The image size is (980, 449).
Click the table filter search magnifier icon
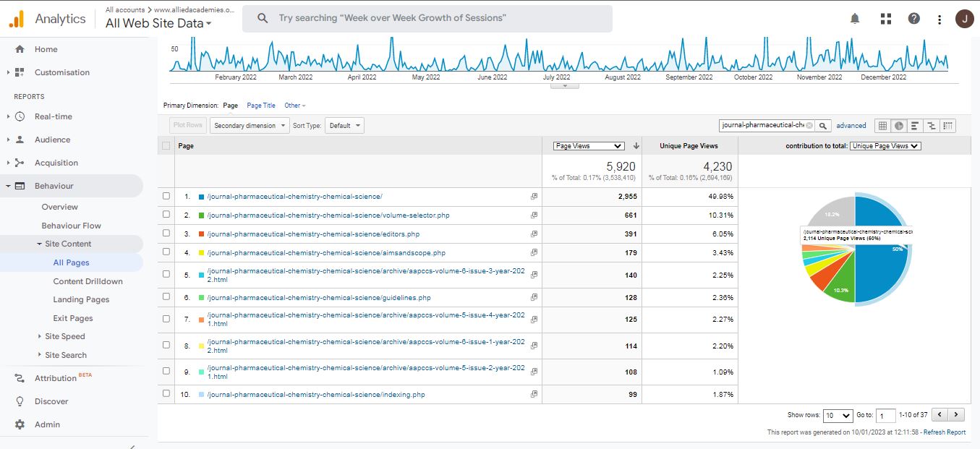pos(824,126)
